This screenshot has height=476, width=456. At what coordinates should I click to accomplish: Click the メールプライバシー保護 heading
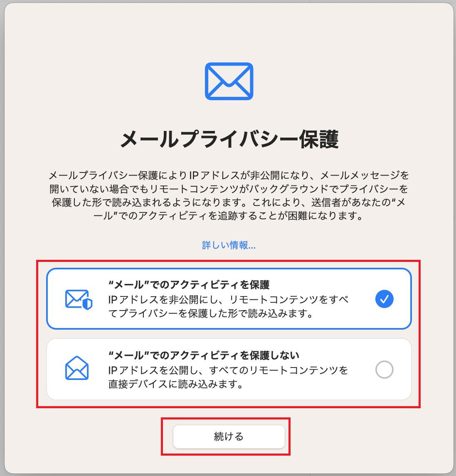229,139
